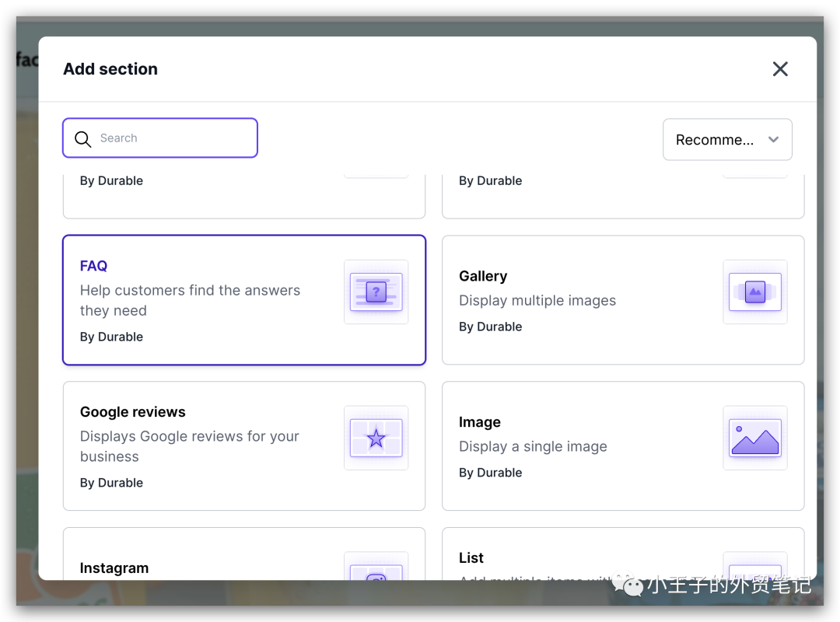The image size is (840, 622).
Task: Click 'Display a single image' description
Action: (533, 446)
